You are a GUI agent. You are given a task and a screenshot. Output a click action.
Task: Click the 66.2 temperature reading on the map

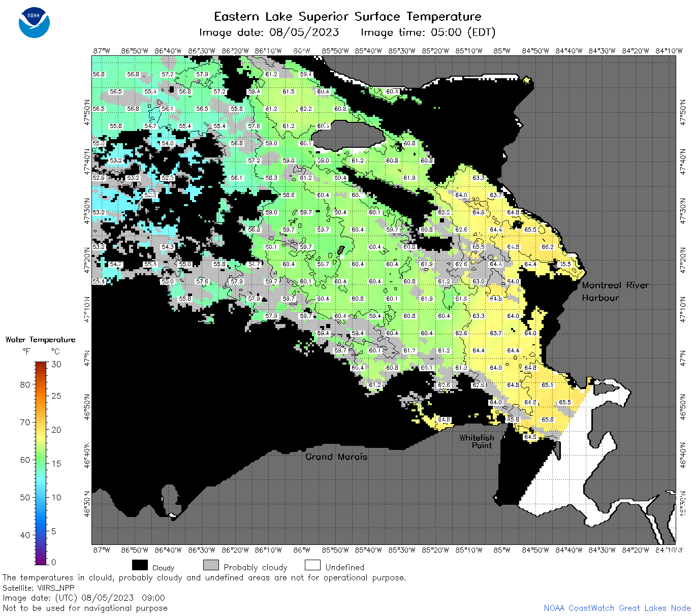(548, 247)
